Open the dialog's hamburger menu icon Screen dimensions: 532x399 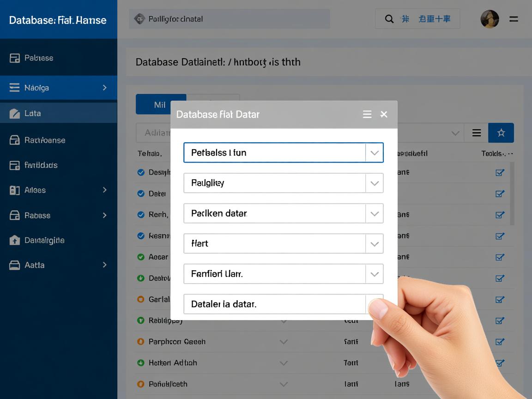[367, 115]
